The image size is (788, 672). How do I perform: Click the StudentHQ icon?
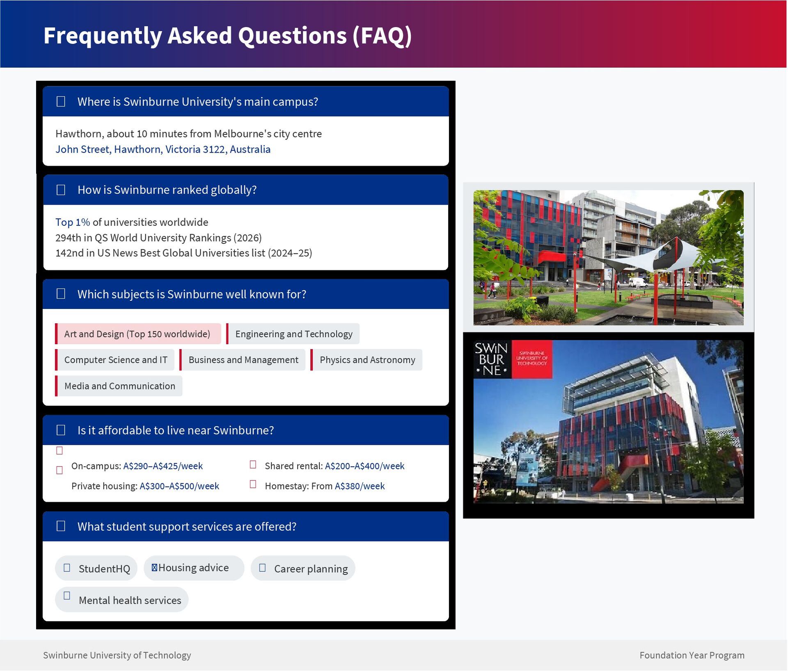pos(67,568)
